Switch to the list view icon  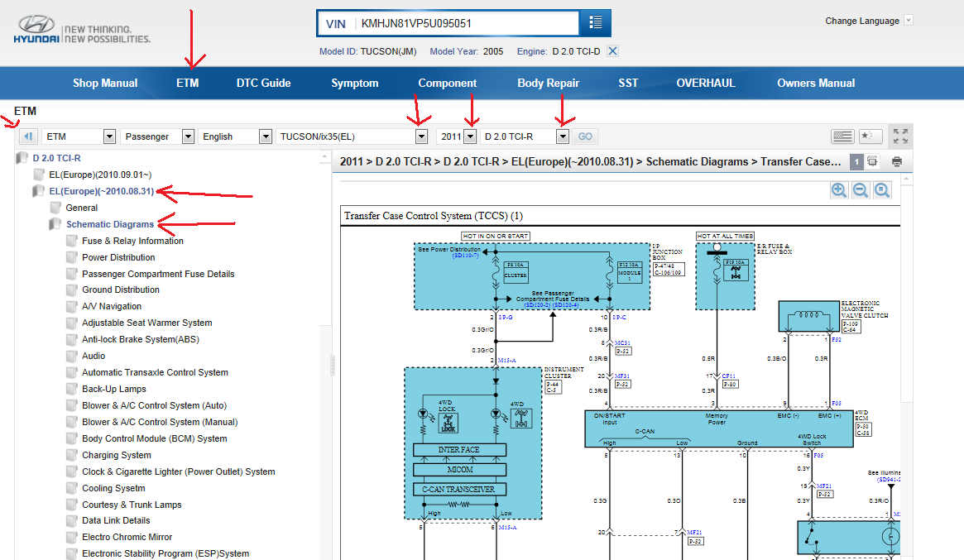click(x=842, y=136)
